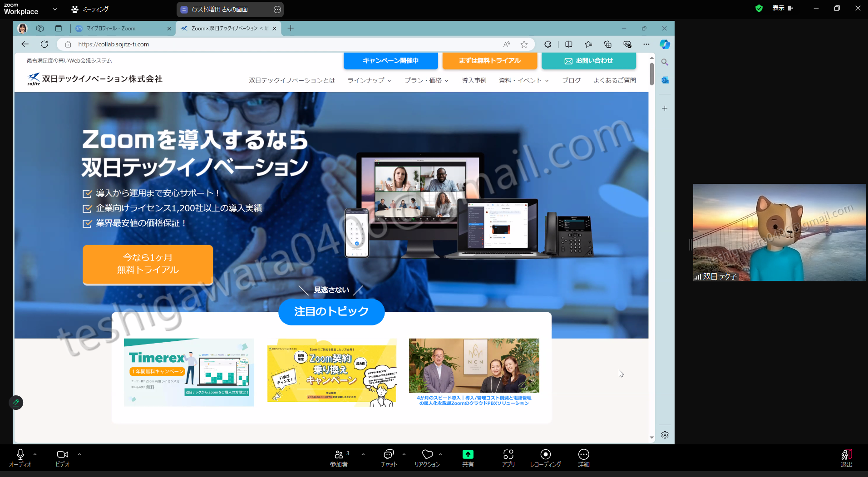Click the 双日テックイノベーション company logo

pyautogui.click(x=94, y=79)
